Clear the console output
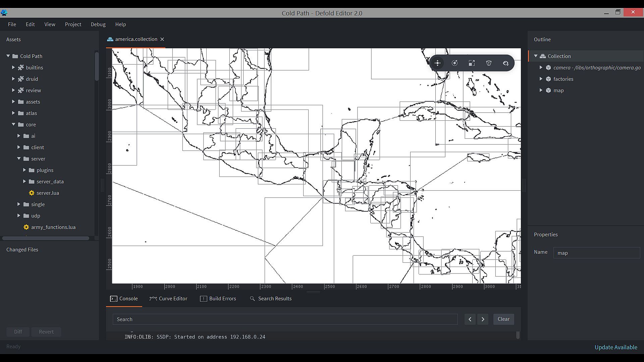Image resolution: width=644 pixels, height=362 pixels. point(503,319)
